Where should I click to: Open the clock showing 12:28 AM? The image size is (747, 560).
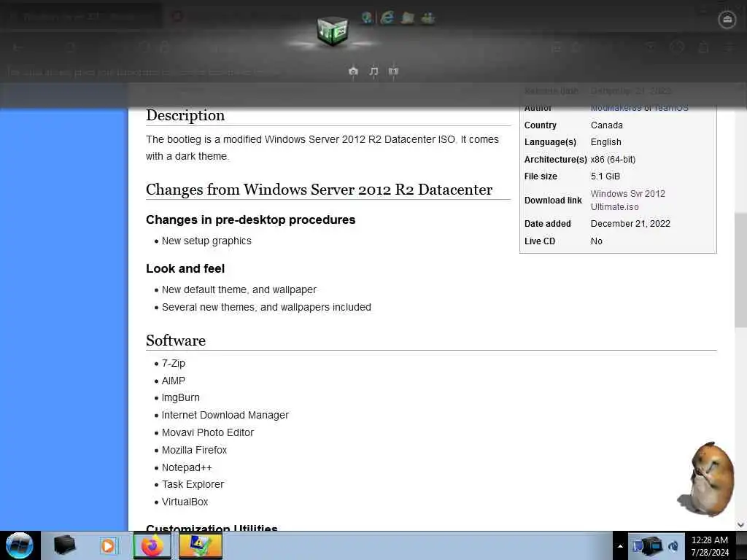pyautogui.click(x=709, y=546)
